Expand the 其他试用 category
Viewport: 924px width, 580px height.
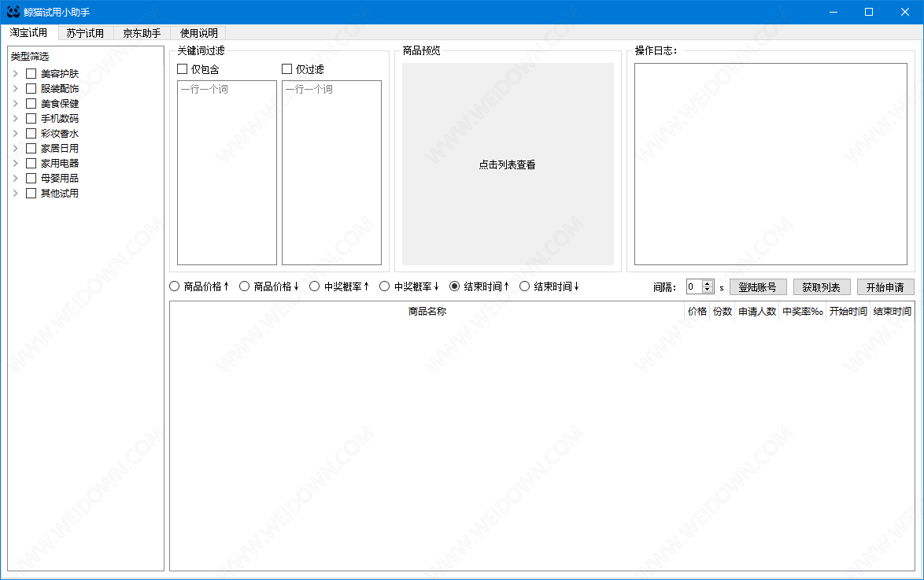coord(15,193)
